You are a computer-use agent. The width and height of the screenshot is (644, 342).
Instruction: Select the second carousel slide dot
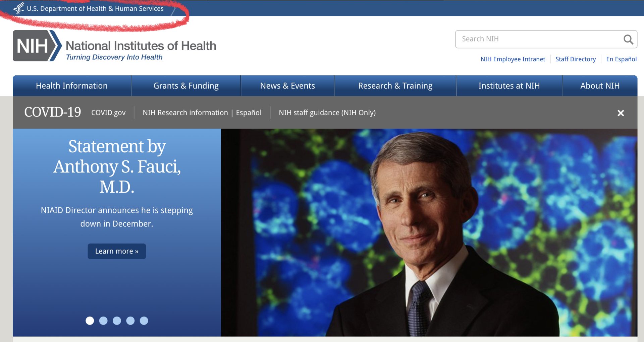tap(103, 321)
